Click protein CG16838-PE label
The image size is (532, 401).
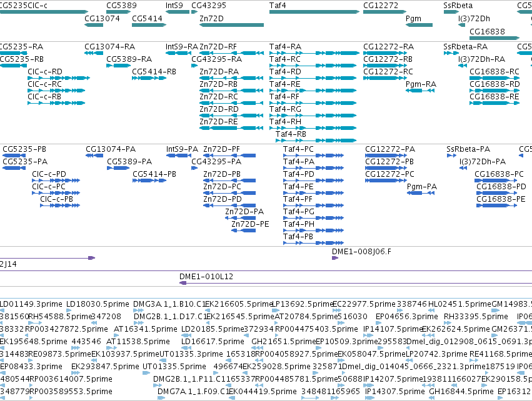501,199
